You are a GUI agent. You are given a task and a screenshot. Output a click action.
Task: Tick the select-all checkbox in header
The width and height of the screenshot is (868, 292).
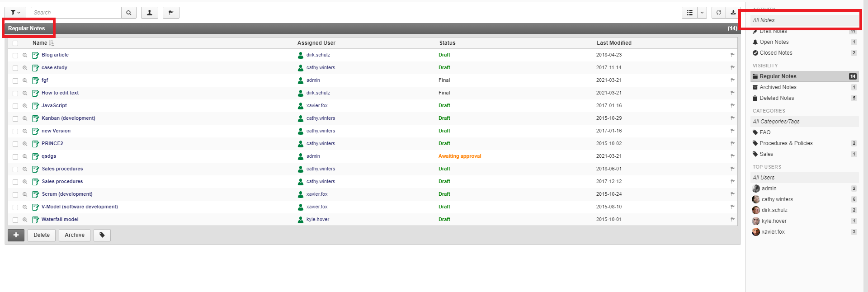click(15, 43)
